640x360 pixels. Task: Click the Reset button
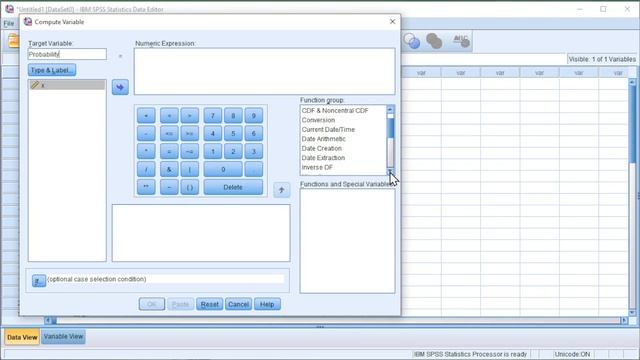click(x=209, y=304)
